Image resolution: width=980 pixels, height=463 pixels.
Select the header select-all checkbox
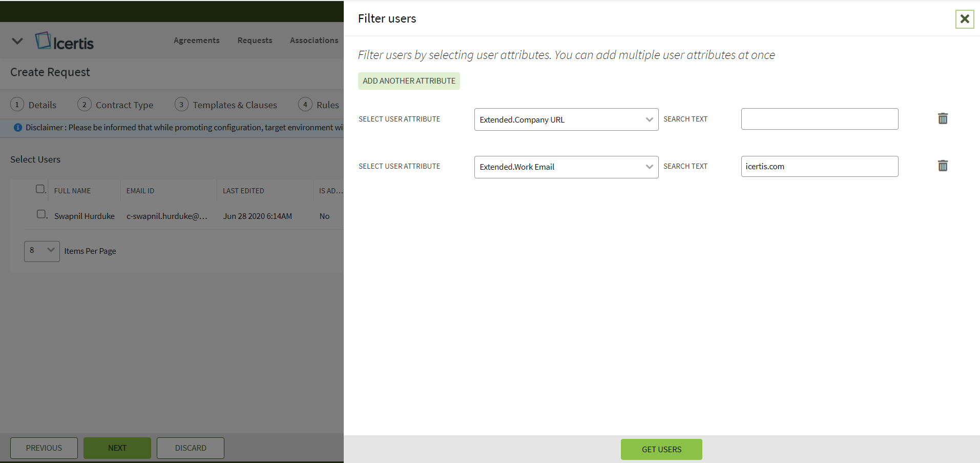(x=40, y=189)
